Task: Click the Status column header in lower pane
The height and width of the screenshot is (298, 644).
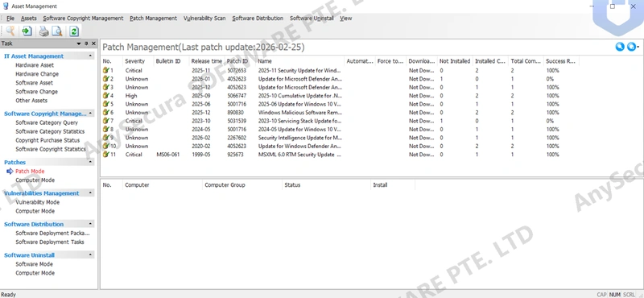Action: pos(326,185)
